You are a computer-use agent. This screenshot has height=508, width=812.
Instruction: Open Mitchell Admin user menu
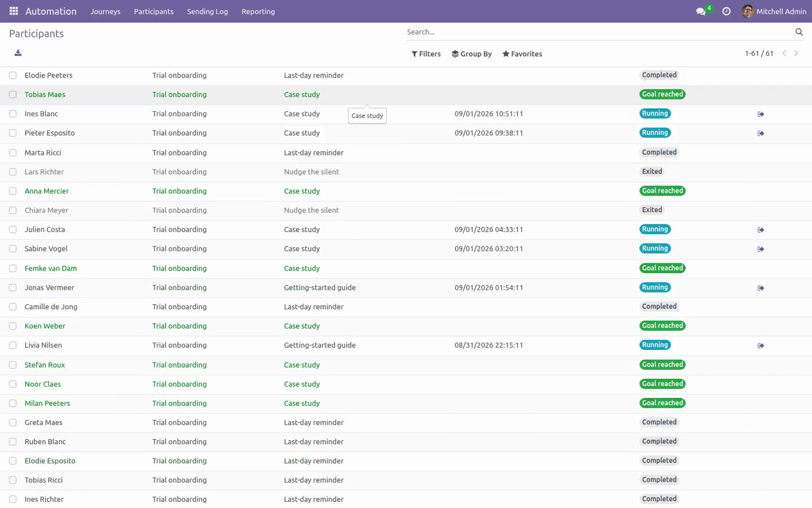(774, 11)
